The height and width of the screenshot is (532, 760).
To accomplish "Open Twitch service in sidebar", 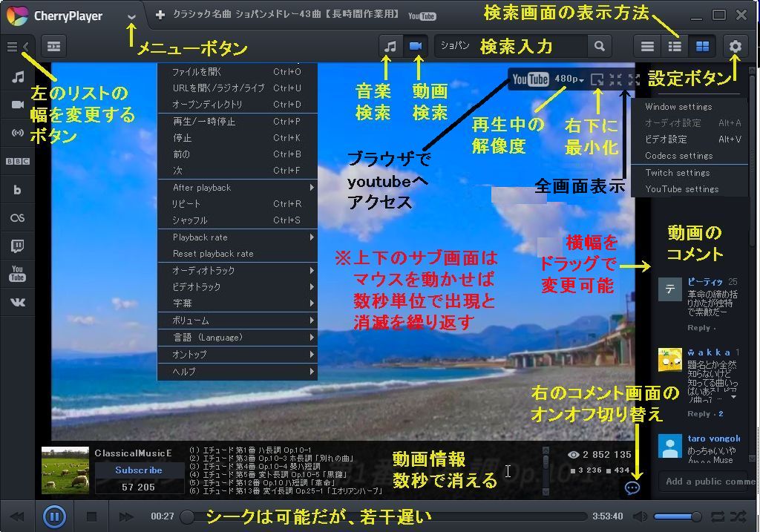I will tap(18, 246).
